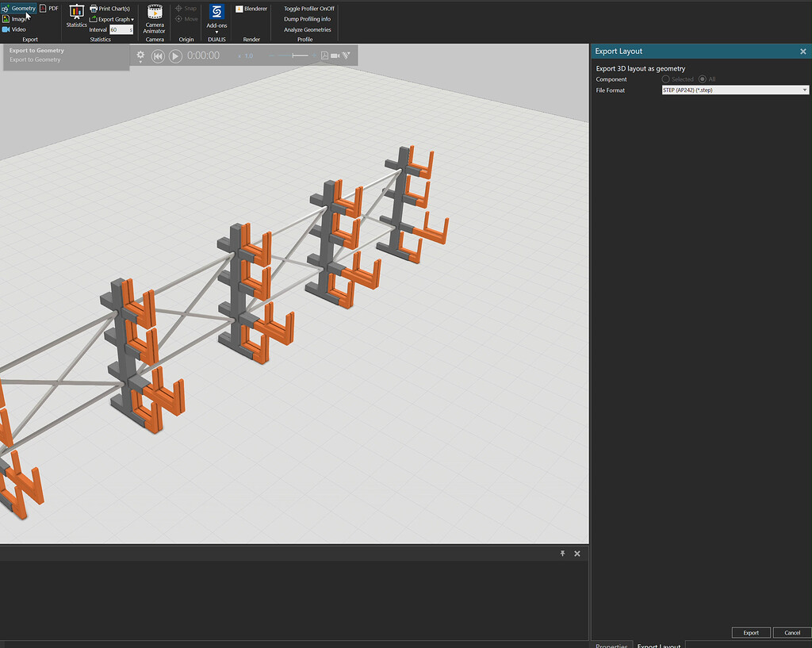The width and height of the screenshot is (812, 648).
Task: Open the animation settings gear
Action: pos(140,56)
